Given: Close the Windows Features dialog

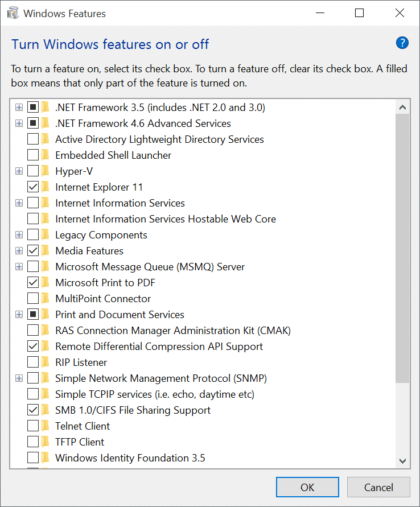Looking at the screenshot, I should pyautogui.click(x=400, y=13).
